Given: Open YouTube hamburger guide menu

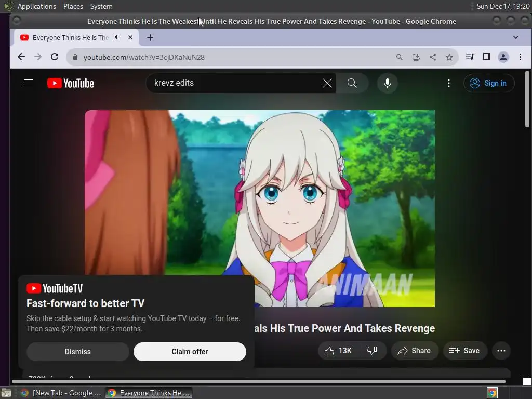Looking at the screenshot, I should point(29,83).
